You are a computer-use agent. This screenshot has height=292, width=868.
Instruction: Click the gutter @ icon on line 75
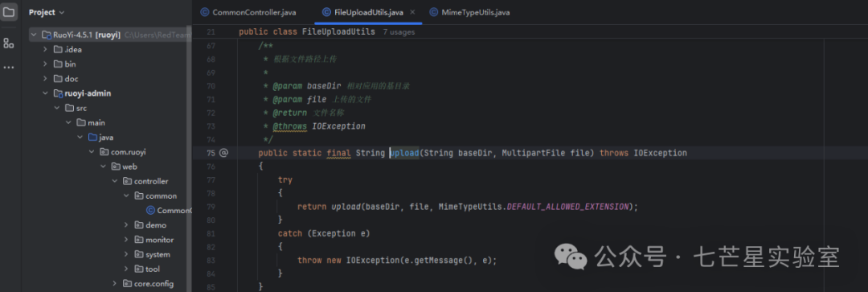[223, 152]
